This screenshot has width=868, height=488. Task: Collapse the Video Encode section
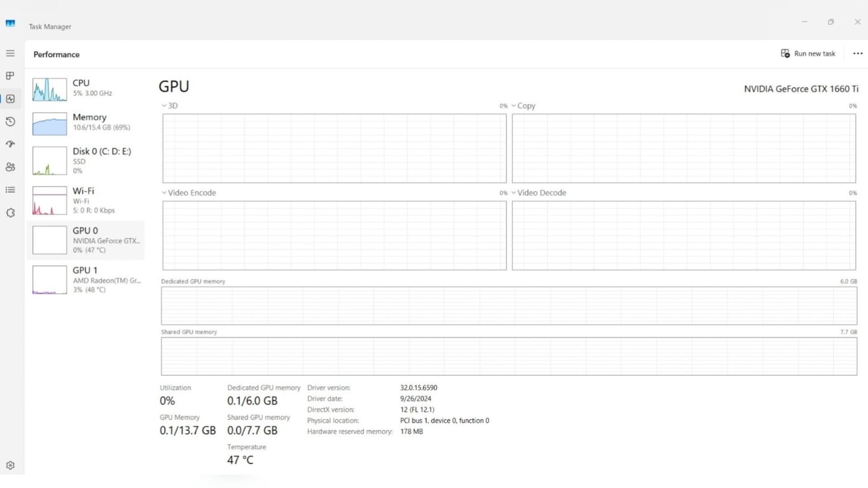[x=163, y=193]
